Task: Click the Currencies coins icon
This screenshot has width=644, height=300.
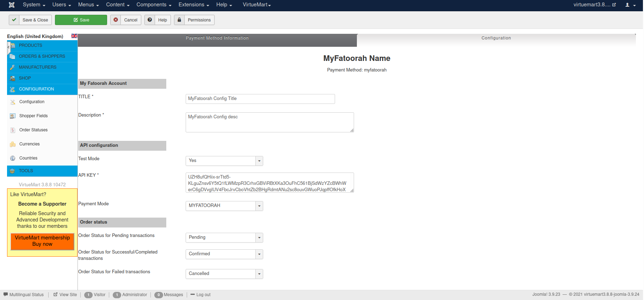Action: pos(13,144)
